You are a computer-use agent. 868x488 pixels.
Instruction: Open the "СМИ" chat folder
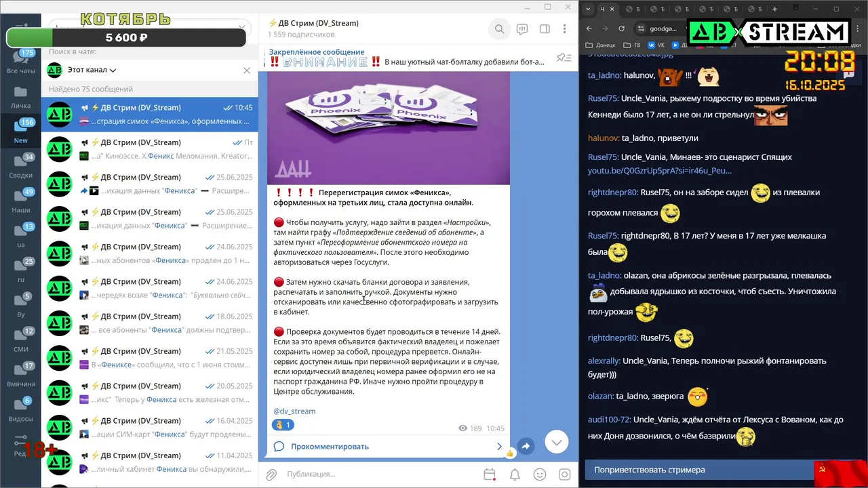tap(21, 340)
